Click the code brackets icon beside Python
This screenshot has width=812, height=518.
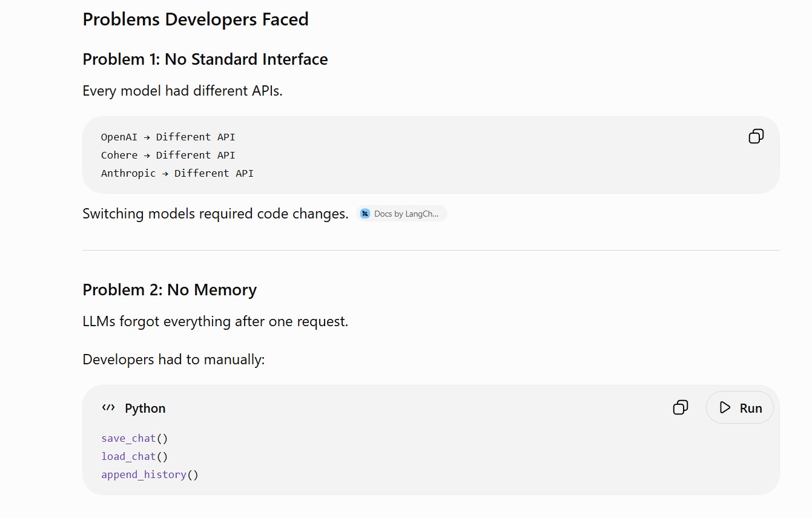108,408
